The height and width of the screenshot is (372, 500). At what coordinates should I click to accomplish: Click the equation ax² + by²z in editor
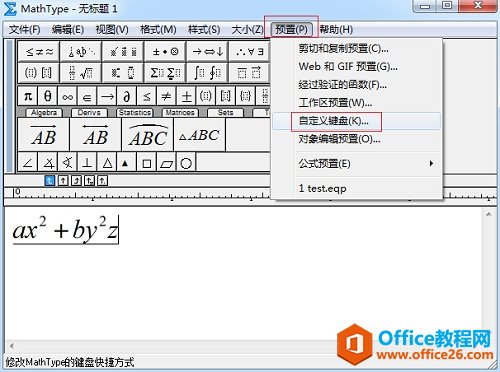(65, 230)
